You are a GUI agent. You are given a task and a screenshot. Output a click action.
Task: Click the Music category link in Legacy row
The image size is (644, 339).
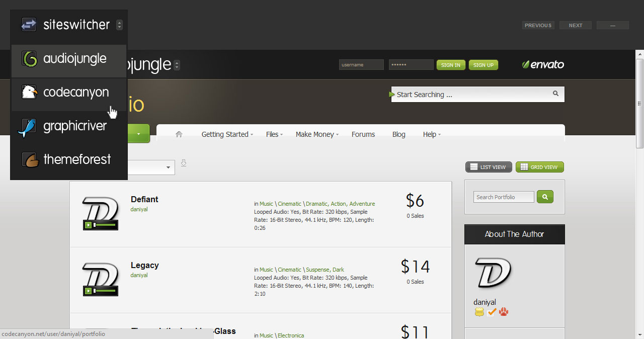click(x=266, y=270)
